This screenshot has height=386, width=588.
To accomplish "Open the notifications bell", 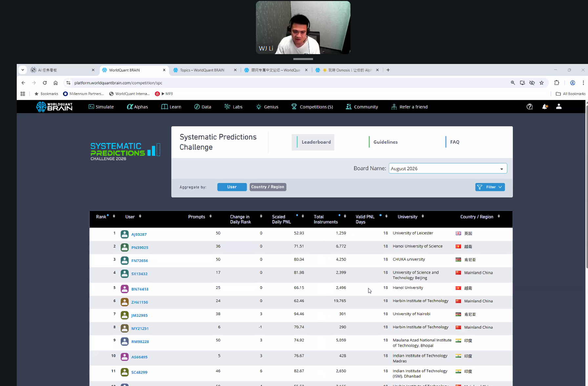I will pyautogui.click(x=545, y=107).
